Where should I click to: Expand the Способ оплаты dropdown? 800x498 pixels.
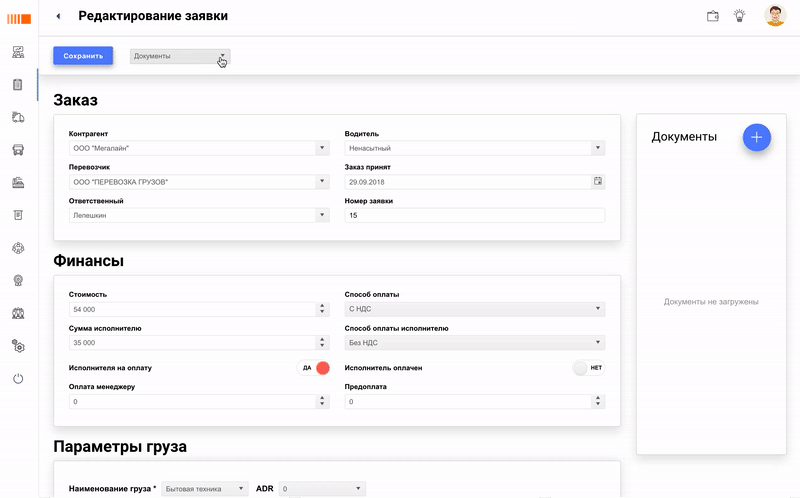[x=598, y=309]
